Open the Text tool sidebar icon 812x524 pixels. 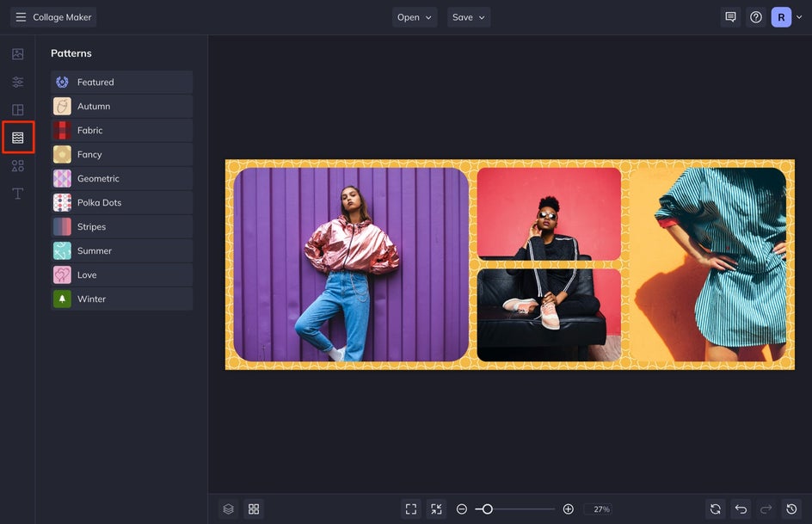(x=17, y=194)
